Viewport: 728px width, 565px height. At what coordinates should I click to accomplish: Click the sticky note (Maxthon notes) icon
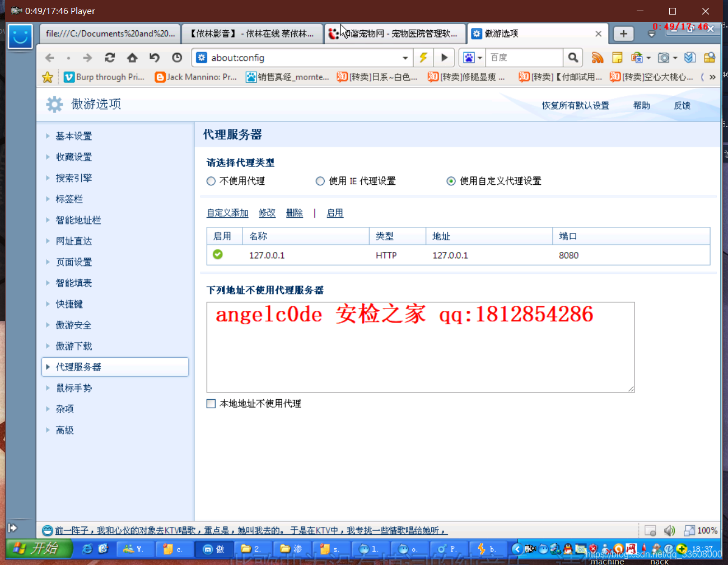617,57
